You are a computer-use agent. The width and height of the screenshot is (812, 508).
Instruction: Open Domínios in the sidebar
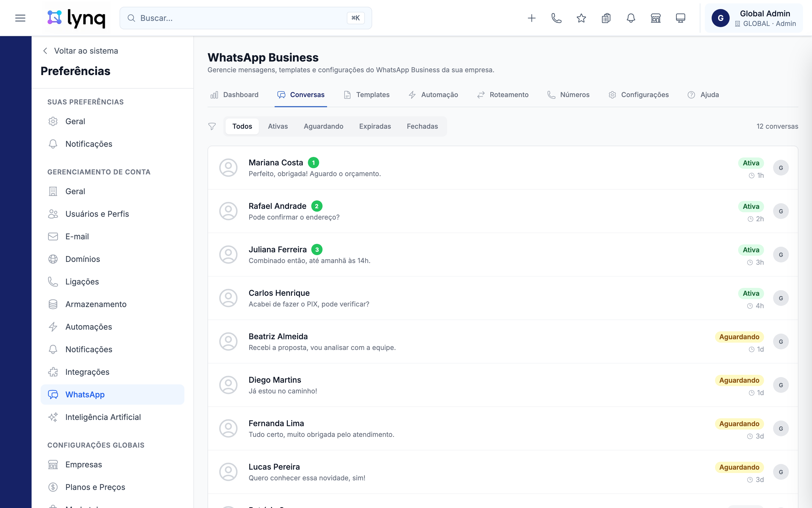(x=112, y=259)
